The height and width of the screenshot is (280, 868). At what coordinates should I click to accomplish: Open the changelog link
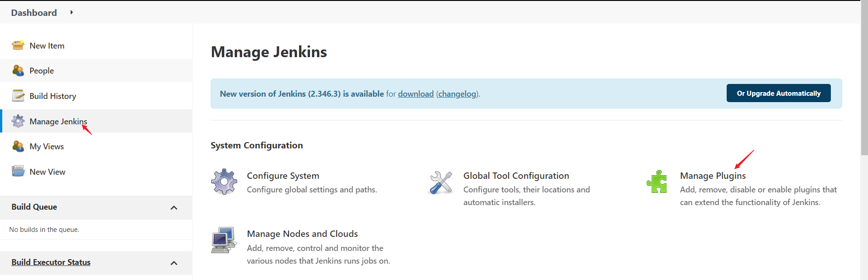tap(457, 94)
